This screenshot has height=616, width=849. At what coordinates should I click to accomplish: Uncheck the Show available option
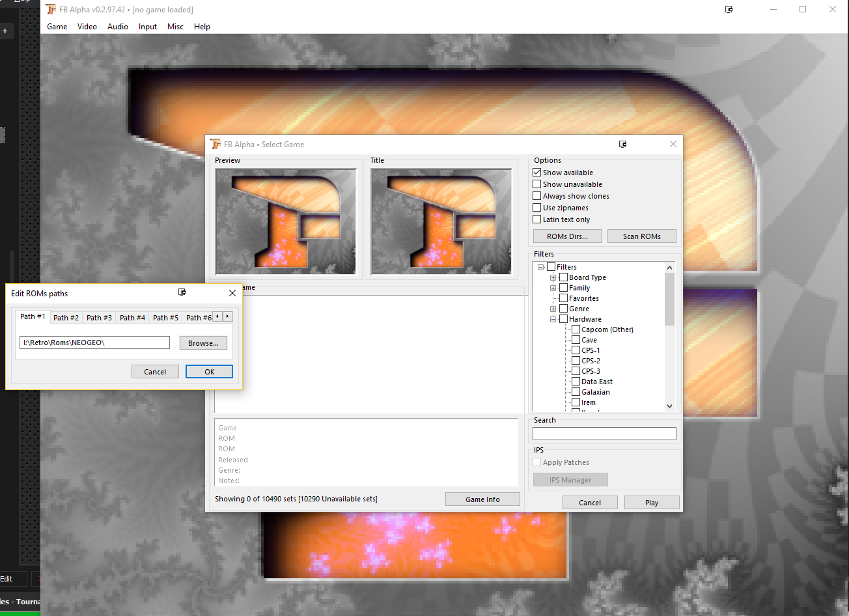(537, 173)
